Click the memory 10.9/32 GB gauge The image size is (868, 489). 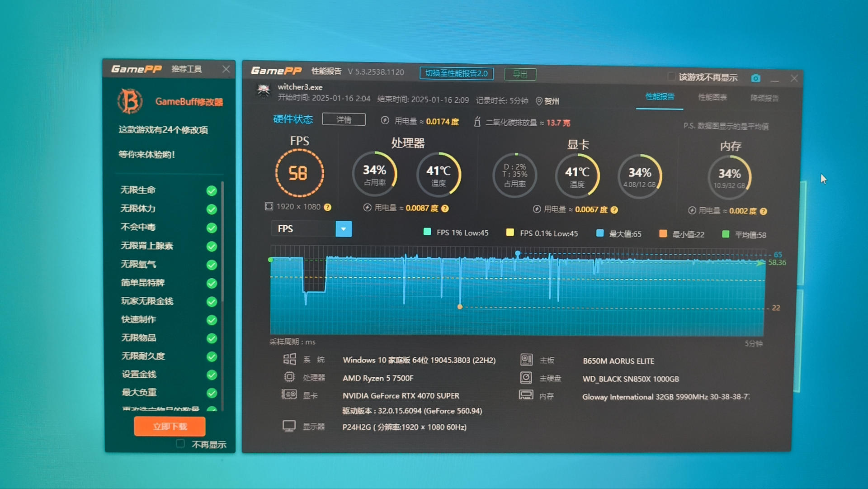pos(729,177)
